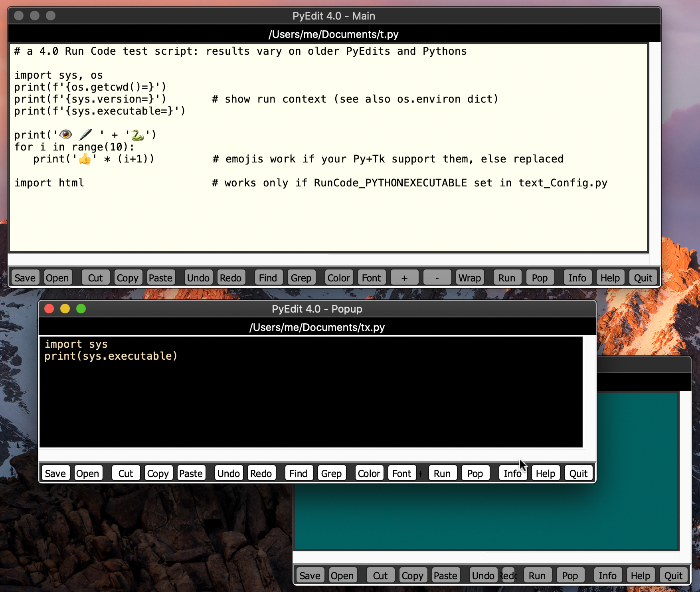Screen dimensions: 700x592
Task: Click Font in the Popup window
Action: pyautogui.click(x=402, y=473)
